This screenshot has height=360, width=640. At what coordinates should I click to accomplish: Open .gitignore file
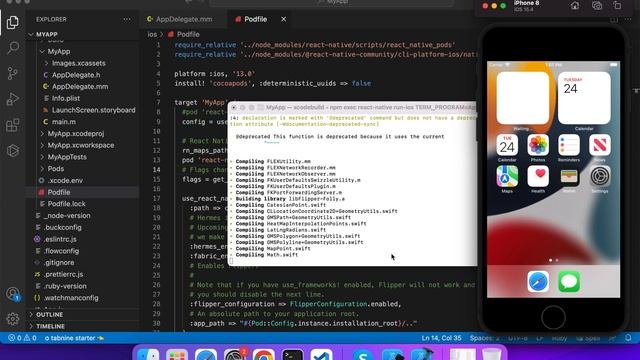[59, 263]
